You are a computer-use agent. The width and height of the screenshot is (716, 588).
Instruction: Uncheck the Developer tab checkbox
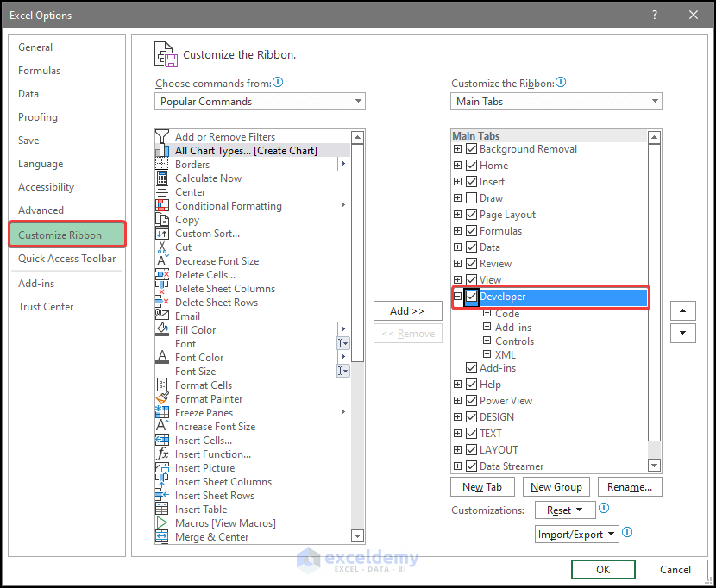[x=471, y=297]
